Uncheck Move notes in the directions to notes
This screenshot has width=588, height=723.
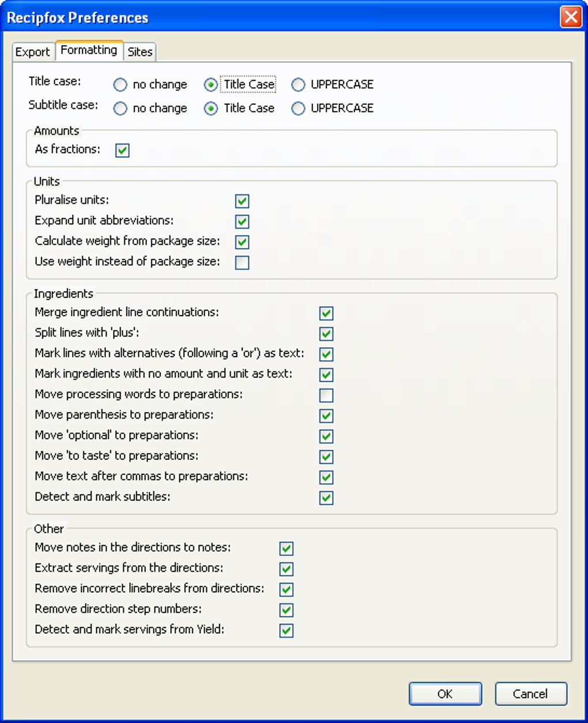point(287,548)
